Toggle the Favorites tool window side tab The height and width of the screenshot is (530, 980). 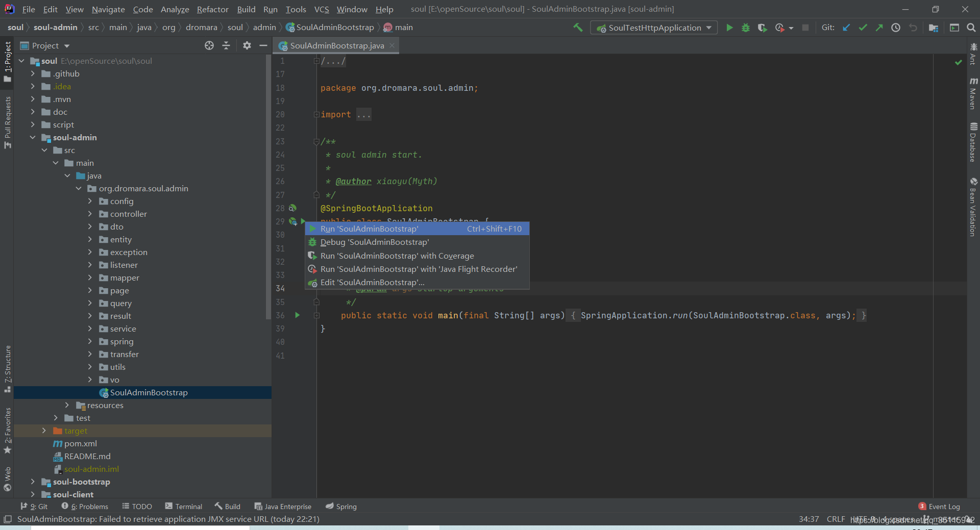(7, 431)
